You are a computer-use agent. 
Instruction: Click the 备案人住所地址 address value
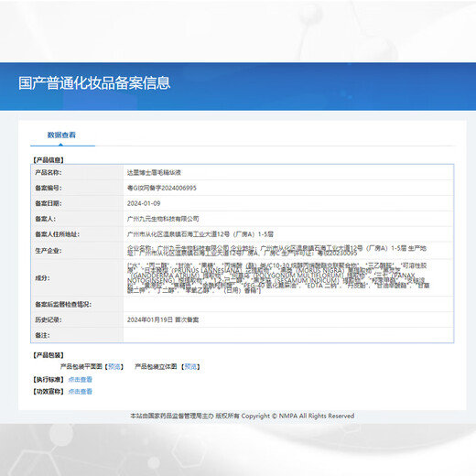coord(200,234)
